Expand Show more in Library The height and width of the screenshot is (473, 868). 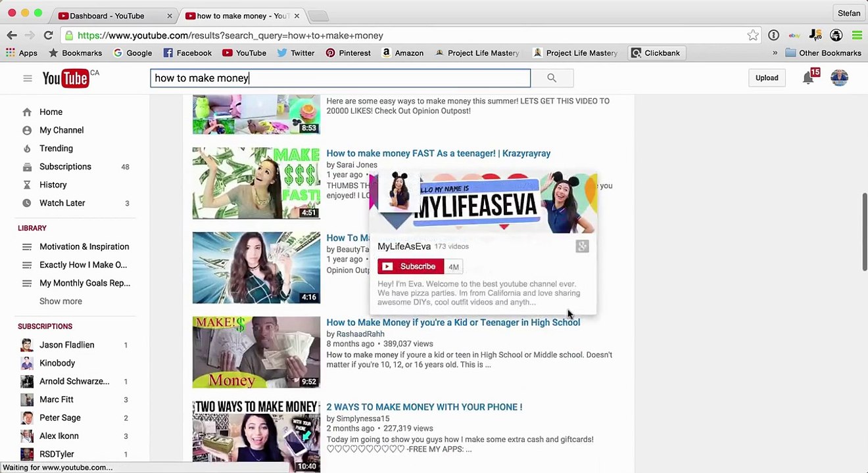[x=60, y=302]
